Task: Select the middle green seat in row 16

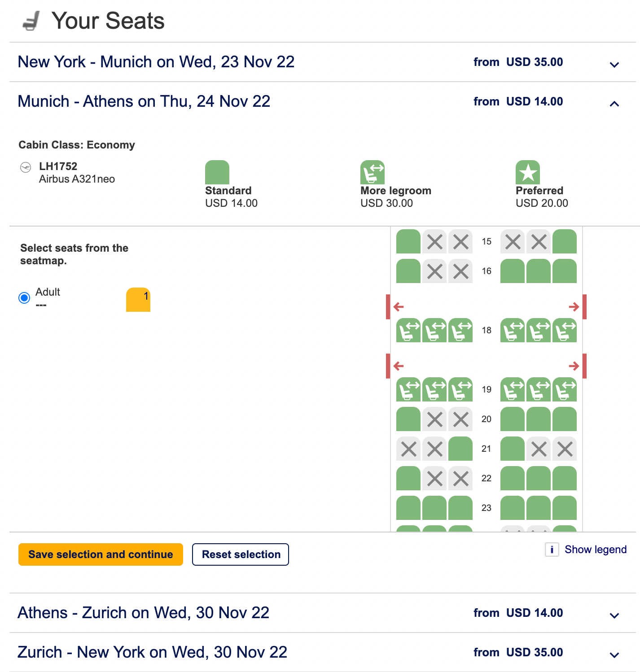Action: tap(538, 271)
